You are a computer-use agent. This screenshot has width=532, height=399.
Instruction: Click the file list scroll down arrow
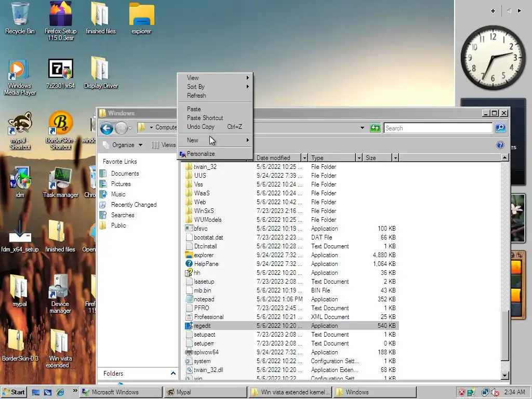coord(505,375)
